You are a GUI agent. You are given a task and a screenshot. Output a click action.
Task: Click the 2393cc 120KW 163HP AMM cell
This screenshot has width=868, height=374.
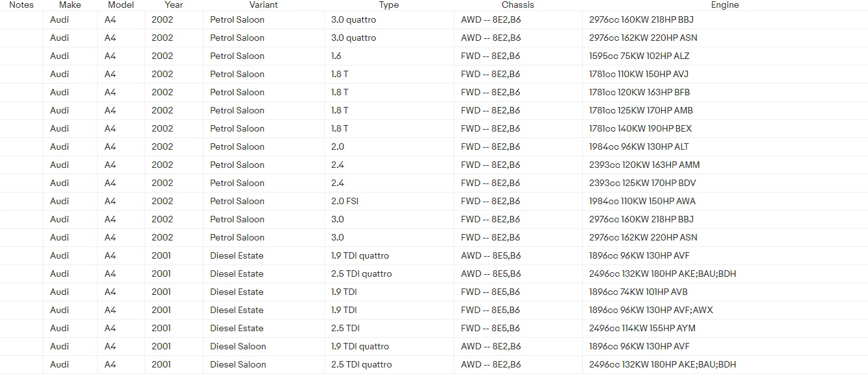[x=644, y=165]
